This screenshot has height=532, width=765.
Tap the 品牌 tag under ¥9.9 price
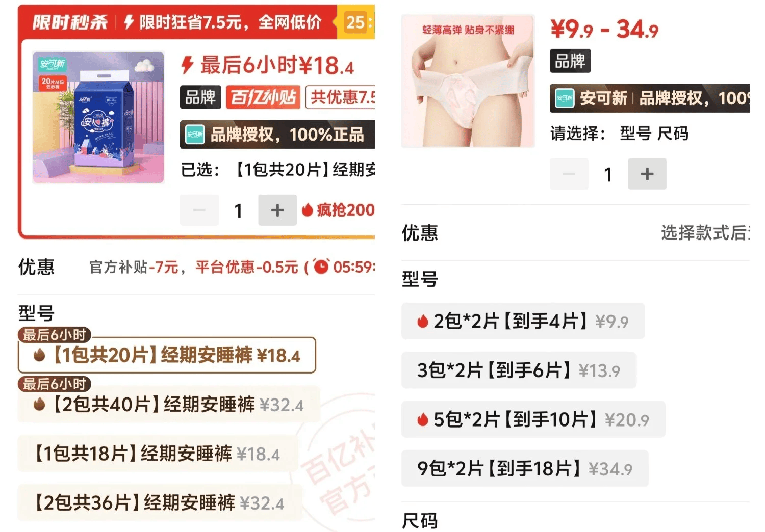(x=570, y=61)
